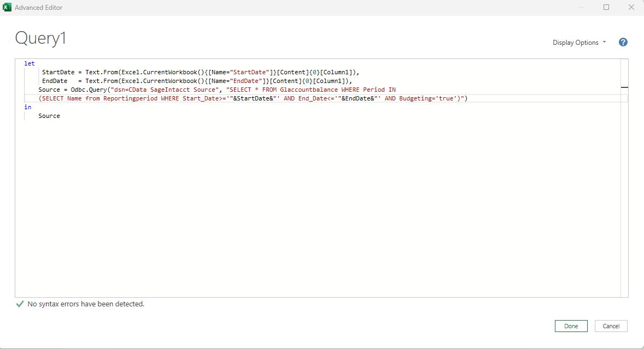Maximize the Advanced Editor window

pyautogui.click(x=606, y=8)
